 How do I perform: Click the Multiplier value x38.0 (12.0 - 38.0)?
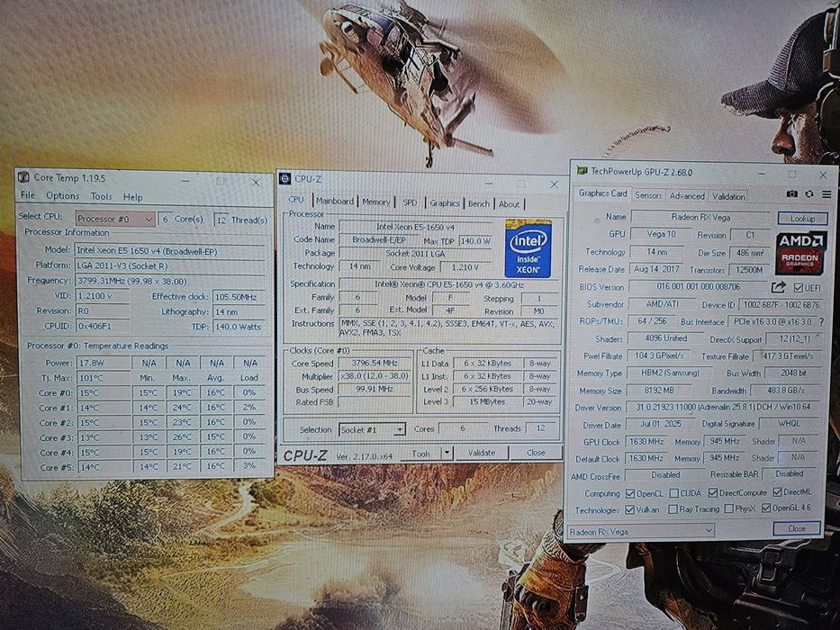click(x=375, y=376)
